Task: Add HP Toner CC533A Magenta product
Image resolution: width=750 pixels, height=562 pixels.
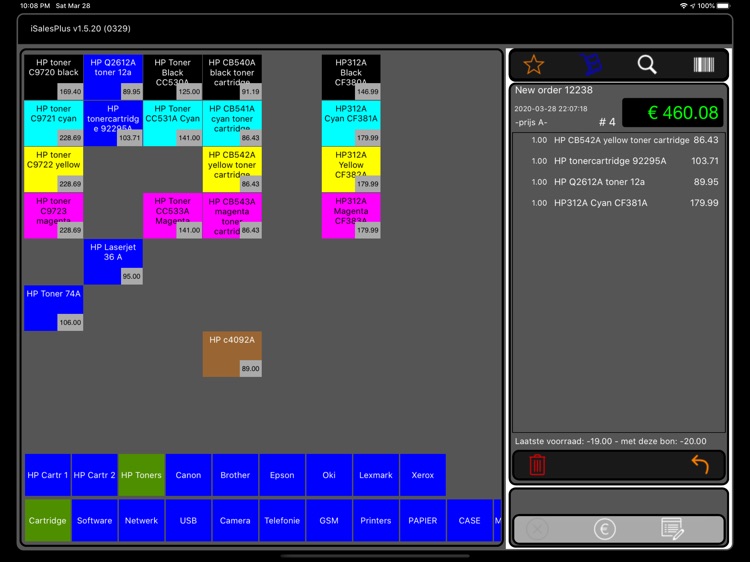Action: pyautogui.click(x=172, y=216)
